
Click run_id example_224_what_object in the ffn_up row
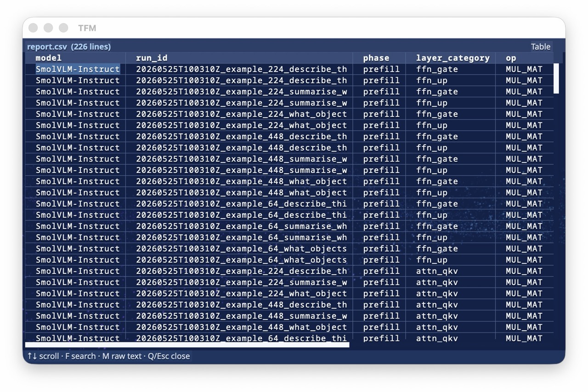click(x=241, y=125)
